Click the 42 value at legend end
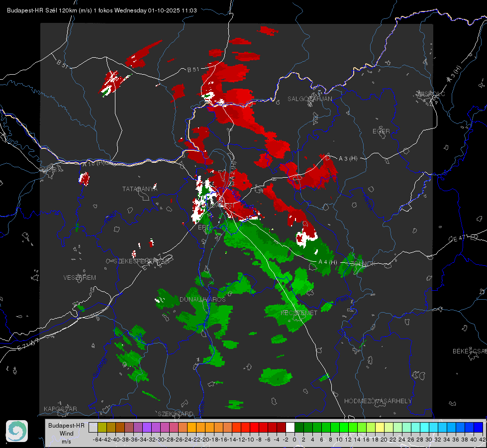487x448 pixels. click(x=483, y=440)
